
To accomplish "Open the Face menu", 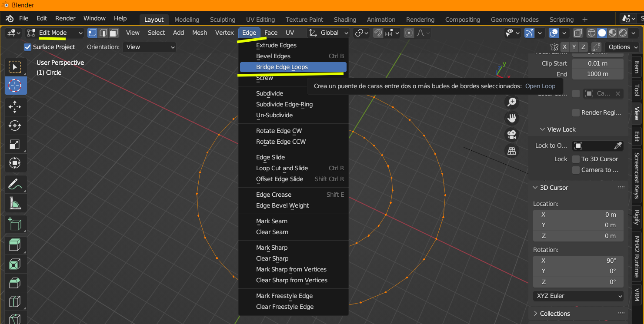I will 271,33.
